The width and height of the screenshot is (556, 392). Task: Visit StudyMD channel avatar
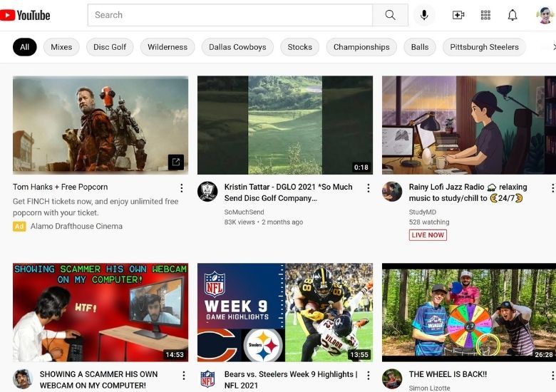point(392,192)
